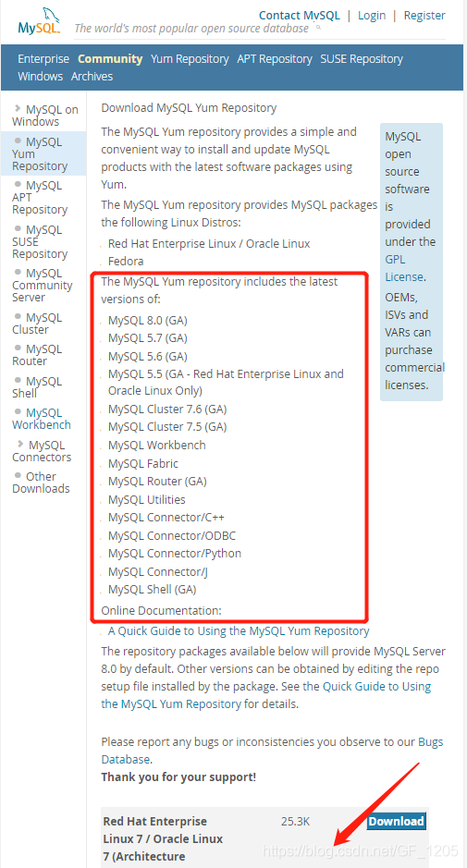Open the Archives nav item

tap(92, 77)
